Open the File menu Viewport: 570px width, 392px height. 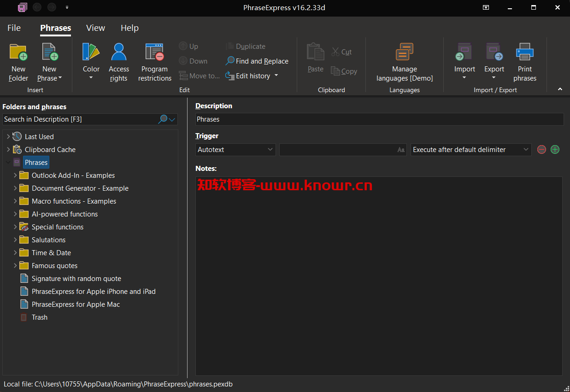[x=14, y=28]
